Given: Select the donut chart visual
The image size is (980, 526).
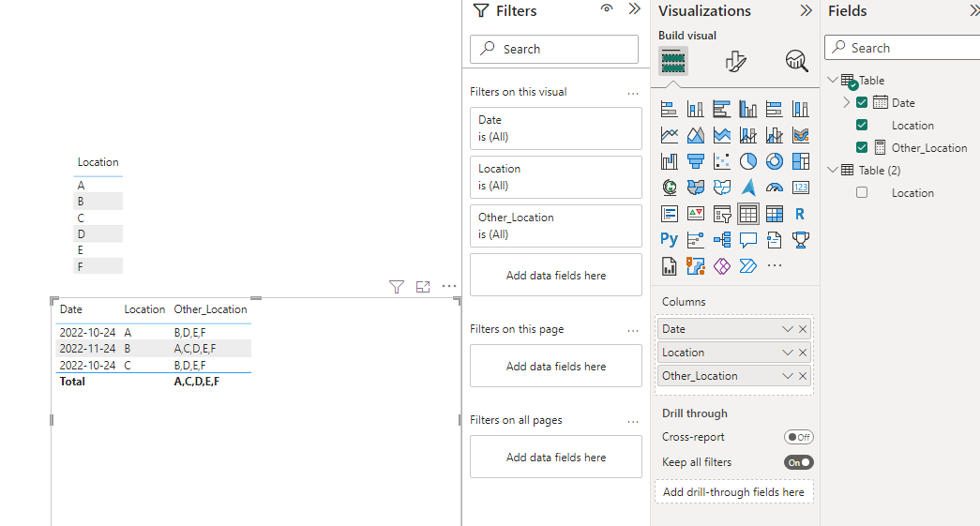Looking at the screenshot, I should click(x=774, y=161).
